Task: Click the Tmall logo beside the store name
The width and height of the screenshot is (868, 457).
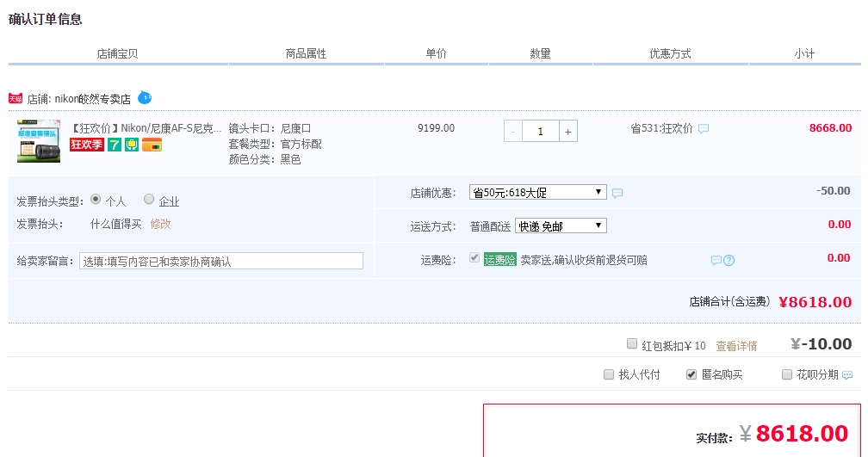Action: point(15,99)
